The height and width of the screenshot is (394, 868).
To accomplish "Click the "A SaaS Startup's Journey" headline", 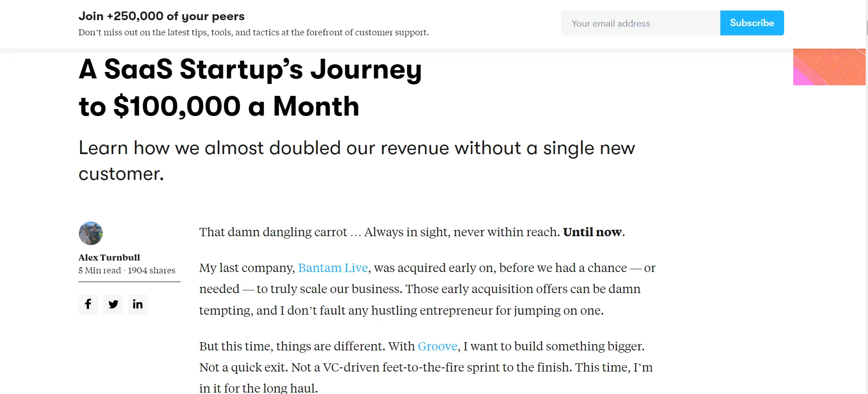I will pos(250,70).
